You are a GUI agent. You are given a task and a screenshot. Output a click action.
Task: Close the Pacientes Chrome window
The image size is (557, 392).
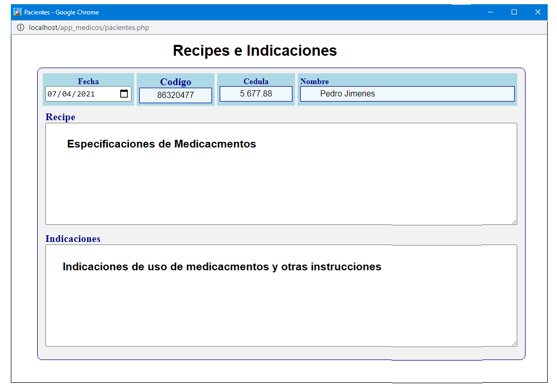click(537, 12)
